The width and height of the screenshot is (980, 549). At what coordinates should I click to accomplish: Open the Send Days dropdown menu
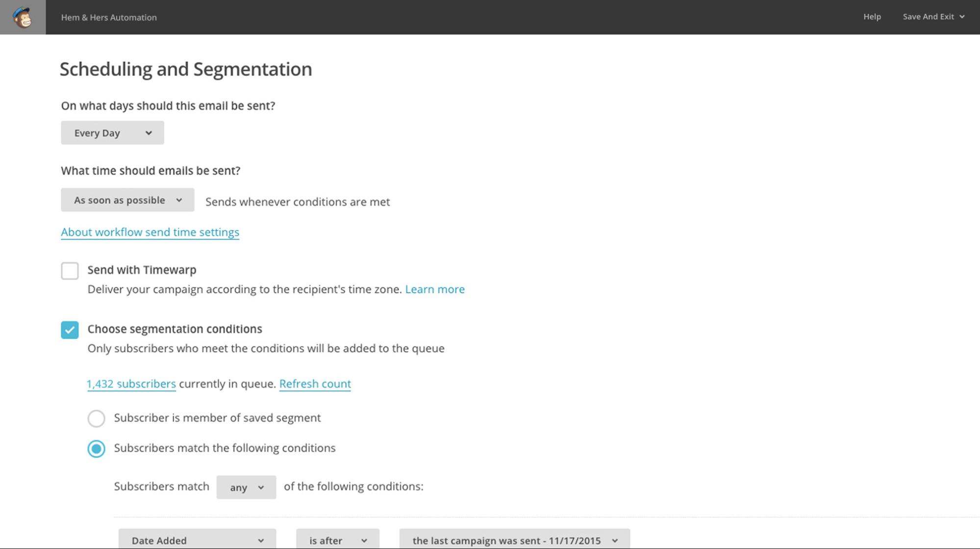click(112, 132)
